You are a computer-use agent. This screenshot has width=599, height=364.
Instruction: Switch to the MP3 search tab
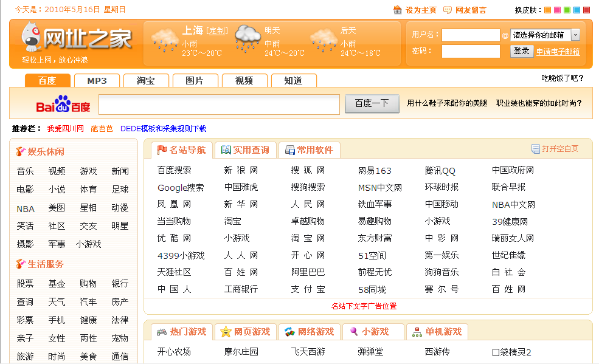(97, 80)
